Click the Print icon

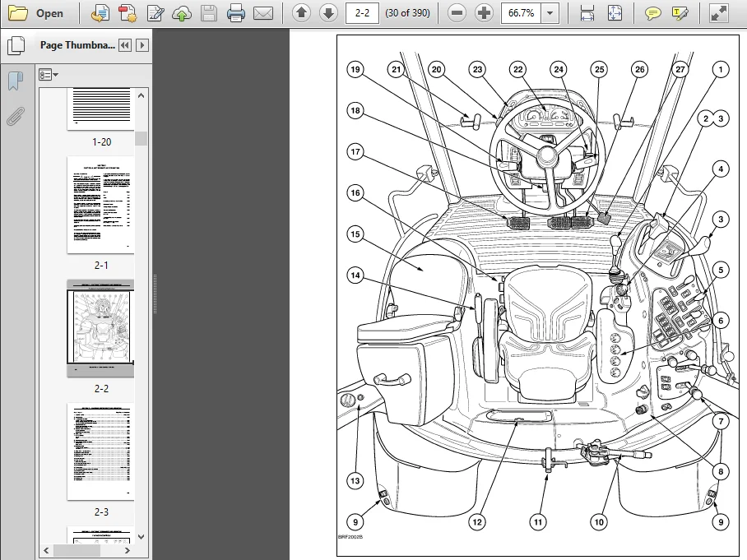pyautogui.click(x=236, y=13)
